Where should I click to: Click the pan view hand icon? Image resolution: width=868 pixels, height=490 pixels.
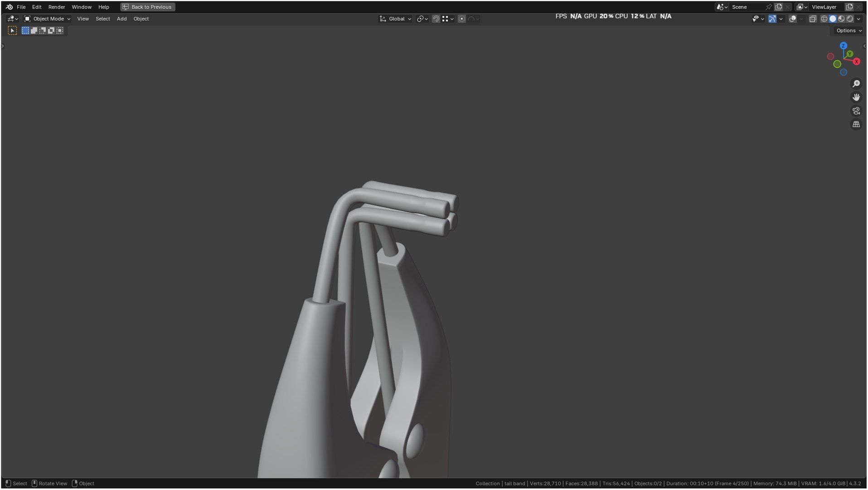(x=856, y=98)
